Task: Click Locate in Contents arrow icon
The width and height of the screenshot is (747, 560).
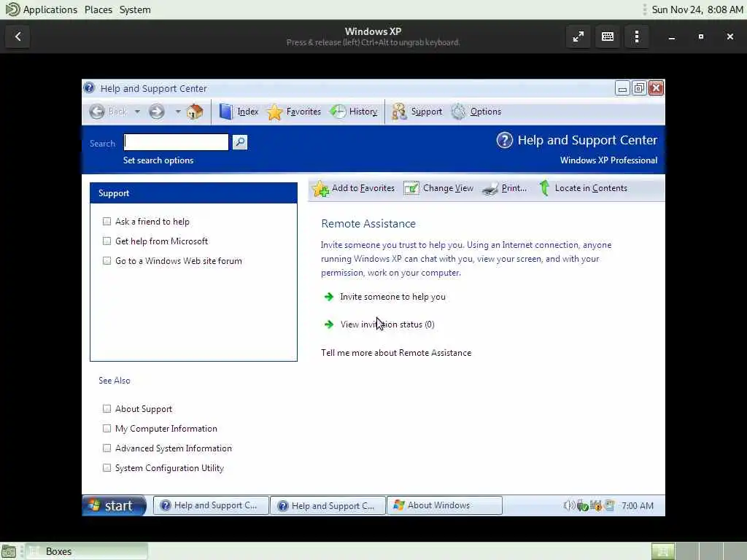Action: point(544,188)
